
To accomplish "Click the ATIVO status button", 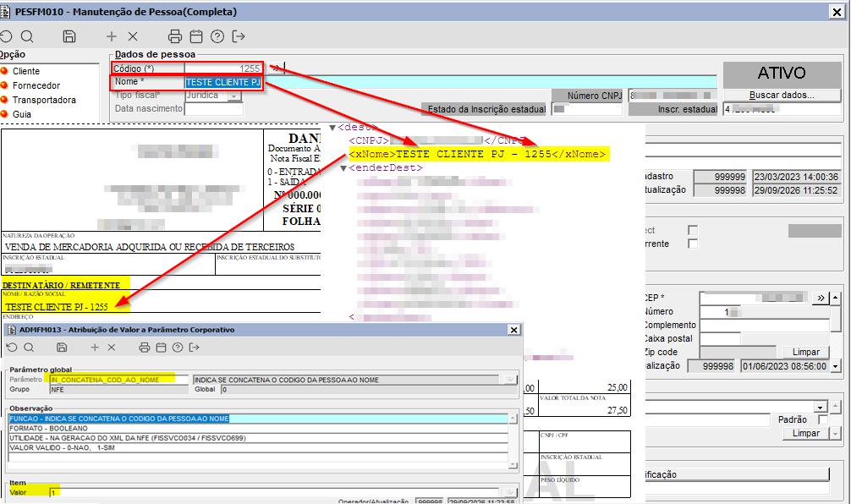I will (x=782, y=74).
